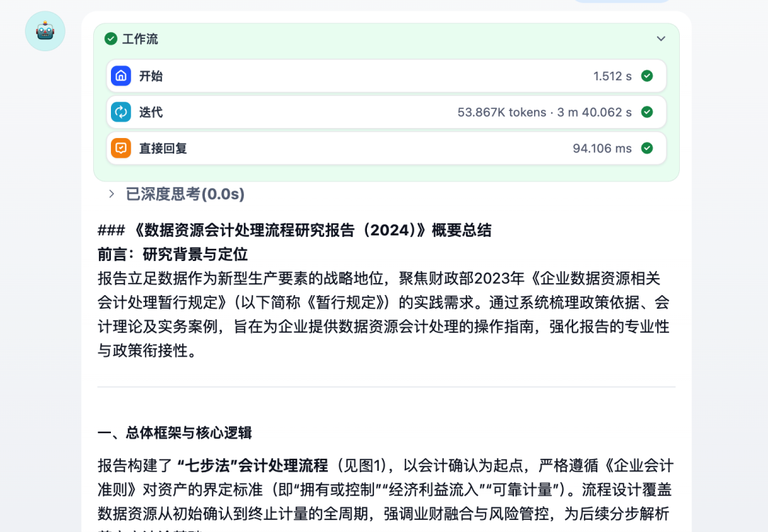Click the cyan loop icon on 迭代 node
The width and height of the screenshot is (768, 532).
(121, 112)
